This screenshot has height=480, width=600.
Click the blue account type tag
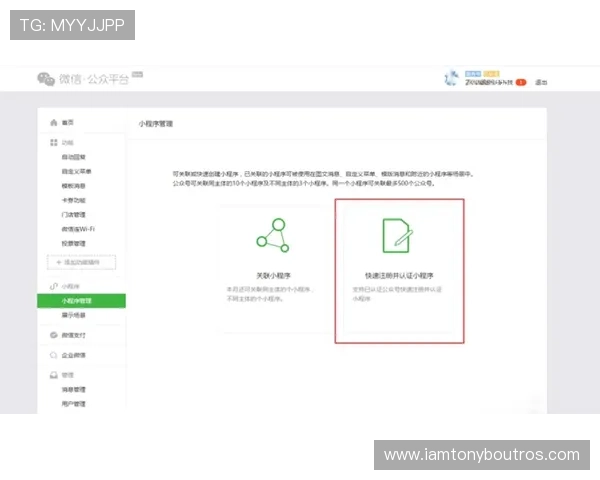[473, 73]
